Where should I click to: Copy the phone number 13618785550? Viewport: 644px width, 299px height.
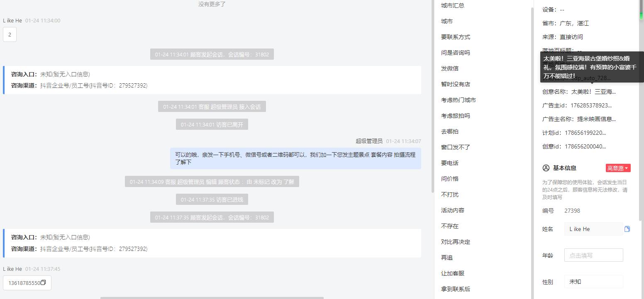click(x=43, y=283)
